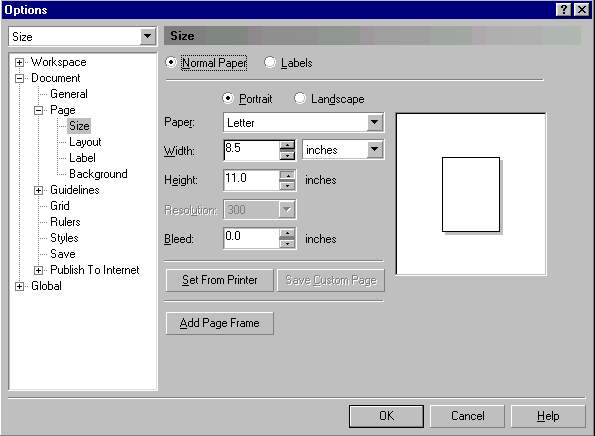Click inside the Width input field
Image resolution: width=595 pixels, height=436 pixels.
click(x=252, y=150)
